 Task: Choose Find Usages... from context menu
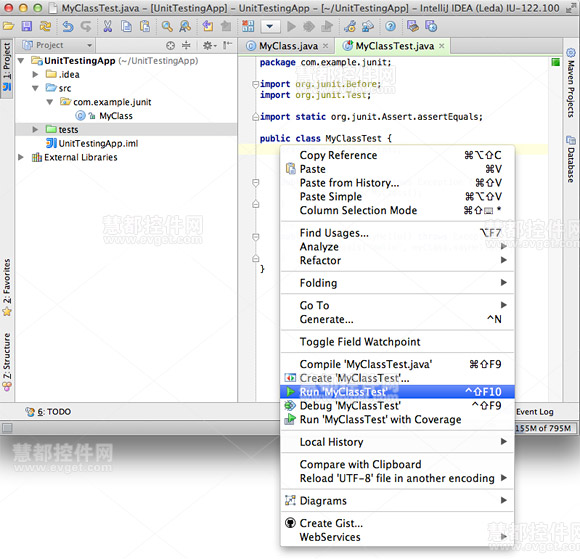tap(397, 233)
